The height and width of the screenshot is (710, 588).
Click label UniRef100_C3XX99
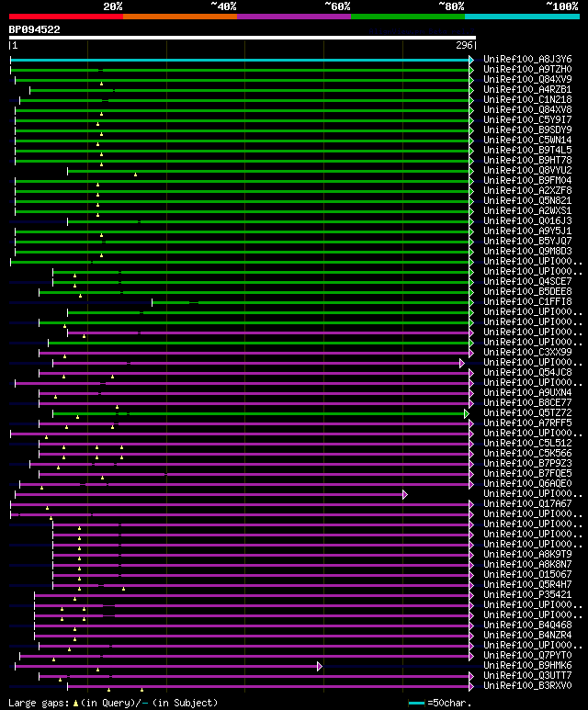(x=527, y=353)
